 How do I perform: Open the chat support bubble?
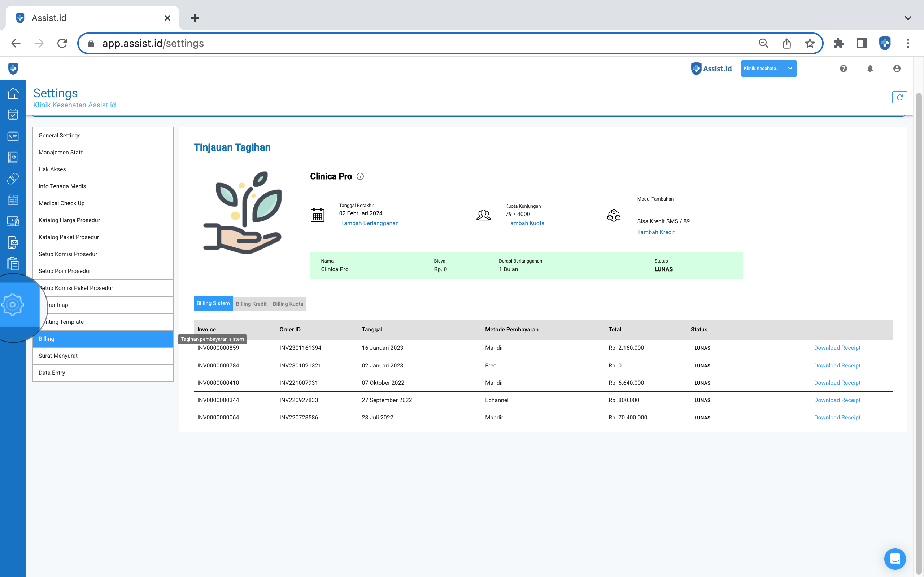pos(895,559)
